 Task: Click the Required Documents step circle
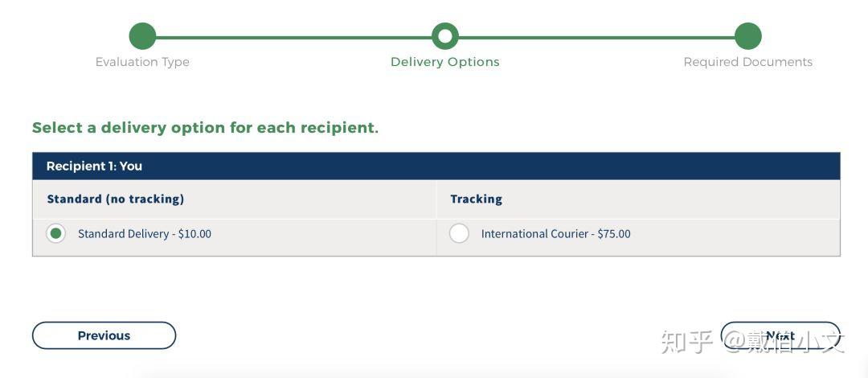pos(747,36)
